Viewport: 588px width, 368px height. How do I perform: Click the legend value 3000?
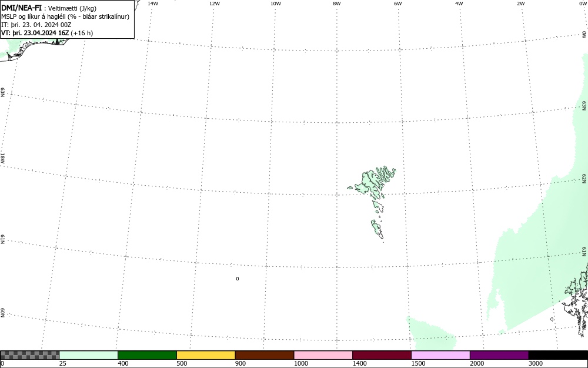pos(536,363)
